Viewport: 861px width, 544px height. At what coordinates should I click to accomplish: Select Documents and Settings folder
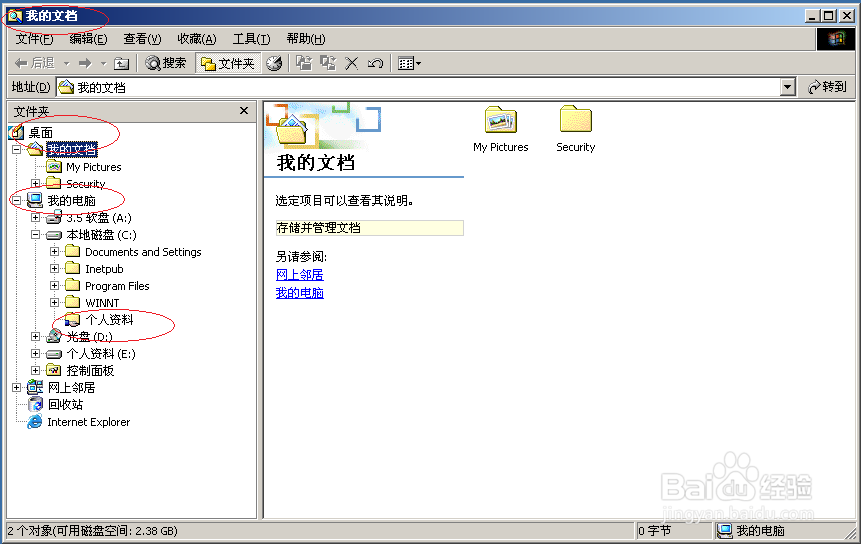point(143,252)
